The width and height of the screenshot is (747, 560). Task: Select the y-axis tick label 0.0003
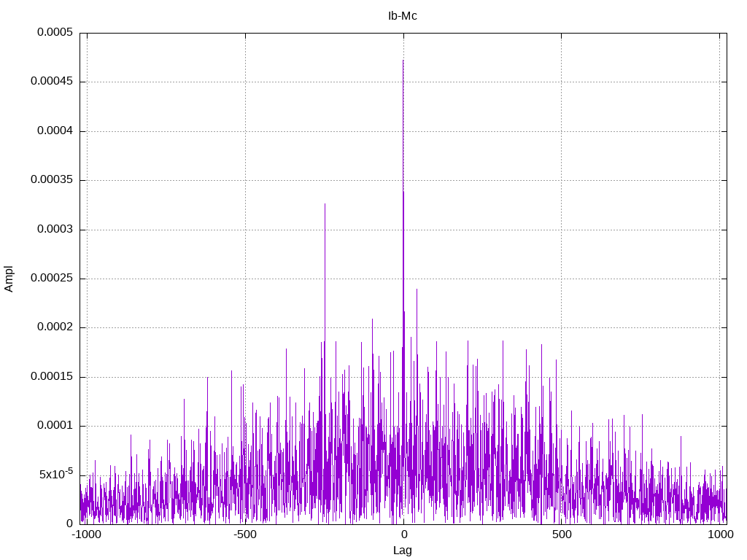pyautogui.click(x=55, y=230)
